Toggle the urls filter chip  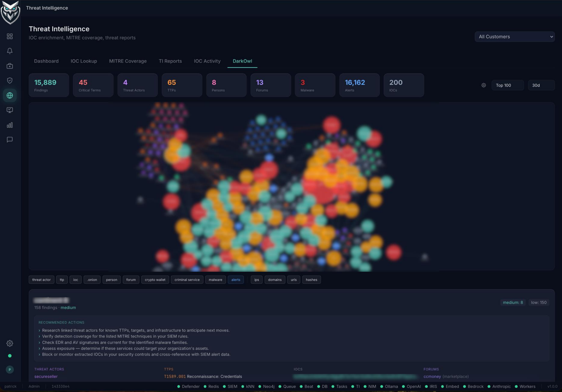[294, 280]
